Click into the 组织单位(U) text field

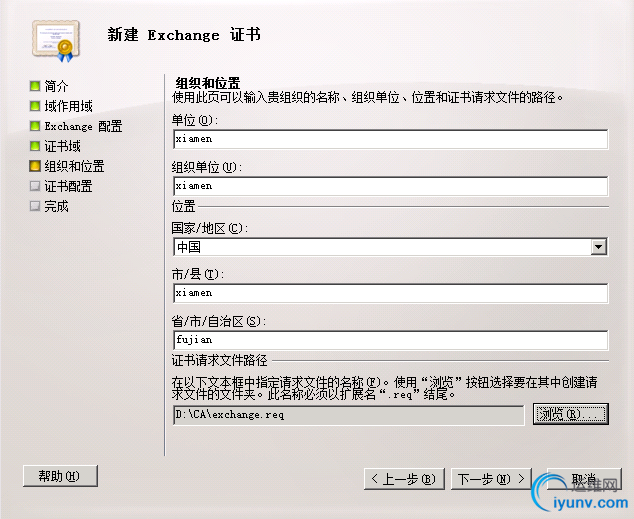[391, 186]
